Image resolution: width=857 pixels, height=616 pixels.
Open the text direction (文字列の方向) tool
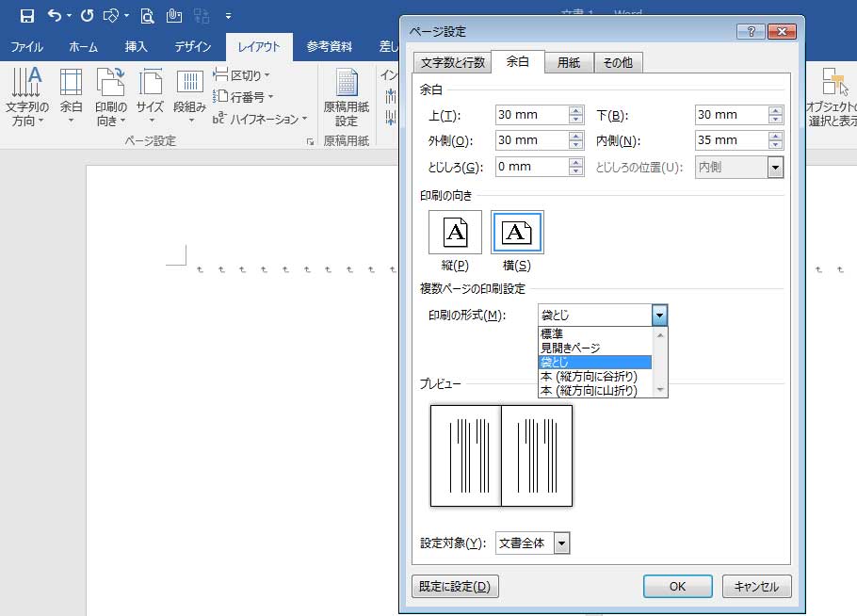(x=26, y=97)
